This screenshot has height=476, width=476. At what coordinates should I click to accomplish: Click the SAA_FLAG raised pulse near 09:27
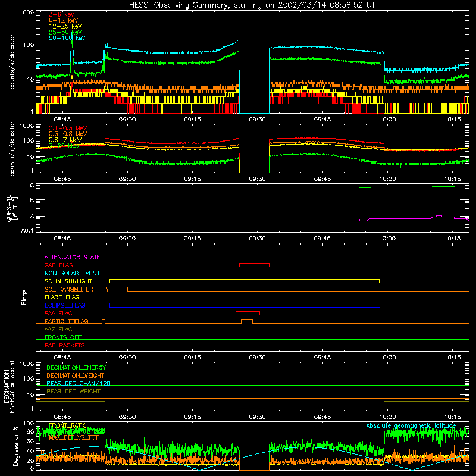(248, 312)
